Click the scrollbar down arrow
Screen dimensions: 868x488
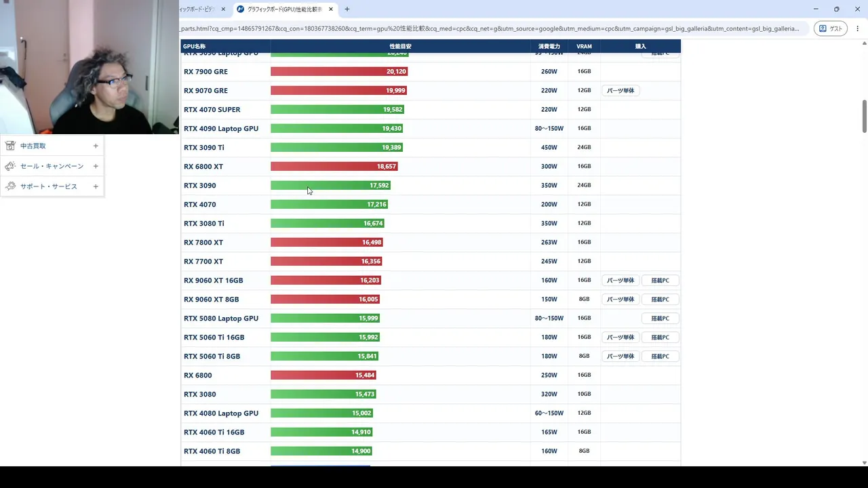864,463
